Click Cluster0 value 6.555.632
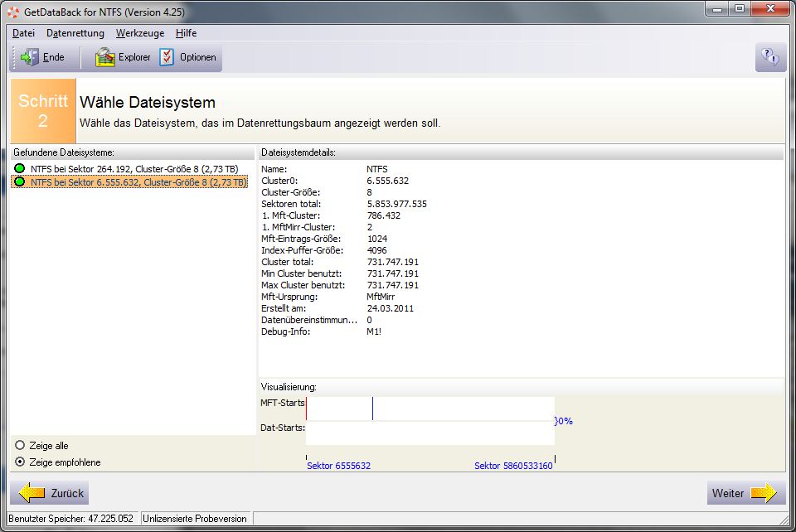796x532 pixels. click(388, 181)
